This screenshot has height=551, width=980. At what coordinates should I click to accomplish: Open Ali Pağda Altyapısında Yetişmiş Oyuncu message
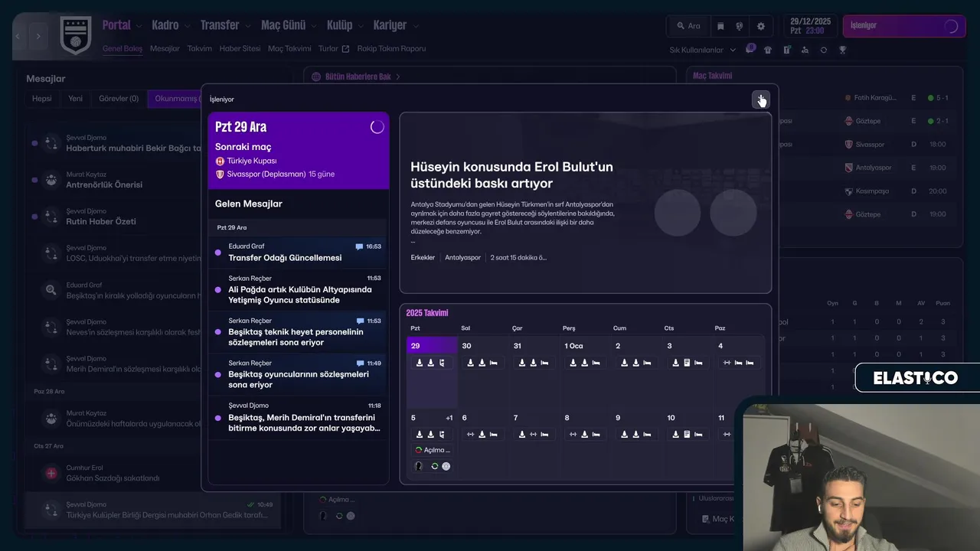[x=299, y=289]
